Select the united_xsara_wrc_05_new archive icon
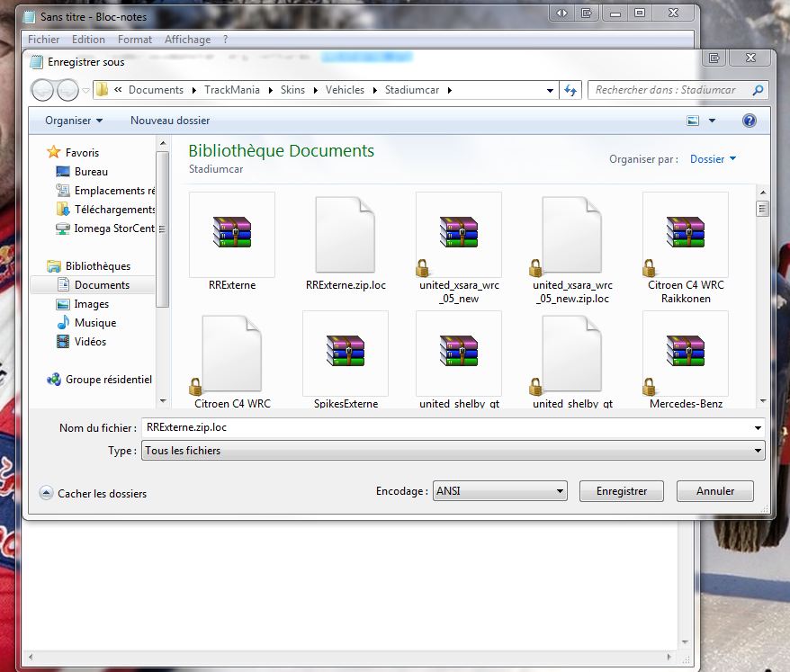The image size is (790, 672). (459, 232)
